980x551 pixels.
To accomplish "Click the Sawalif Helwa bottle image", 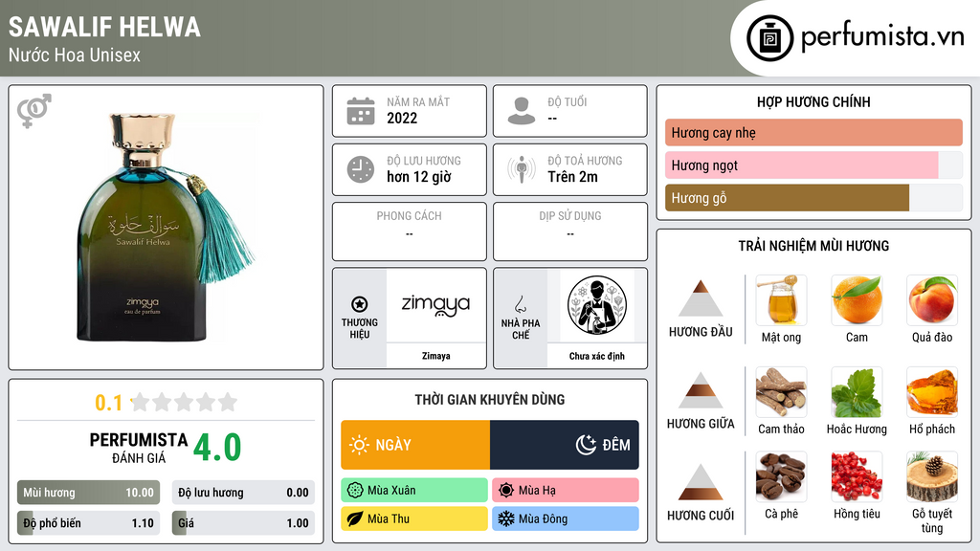I will click(x=165, y=228).
